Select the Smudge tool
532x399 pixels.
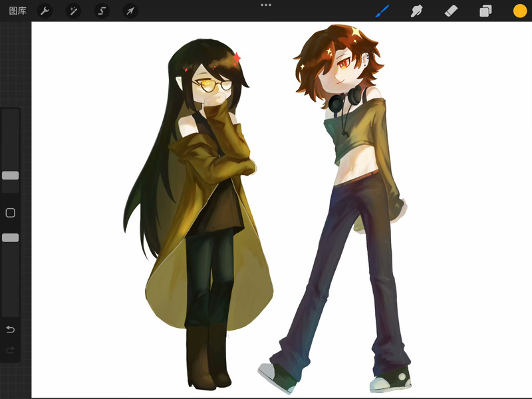click(417, 11)
